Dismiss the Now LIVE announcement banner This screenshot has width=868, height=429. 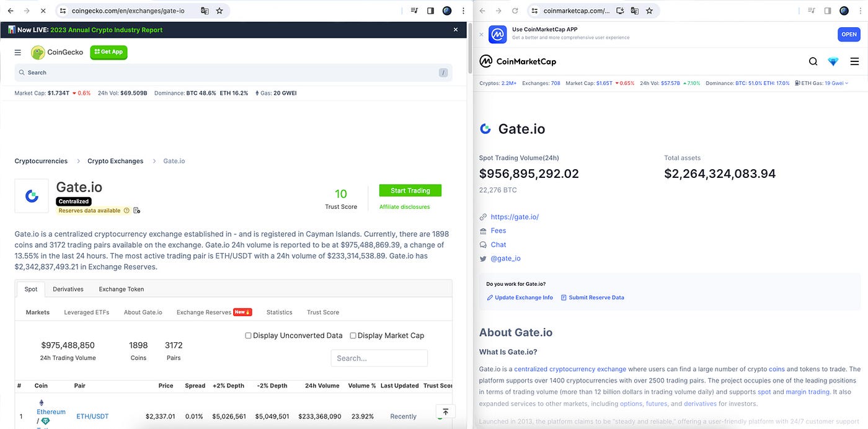(456, 30)
